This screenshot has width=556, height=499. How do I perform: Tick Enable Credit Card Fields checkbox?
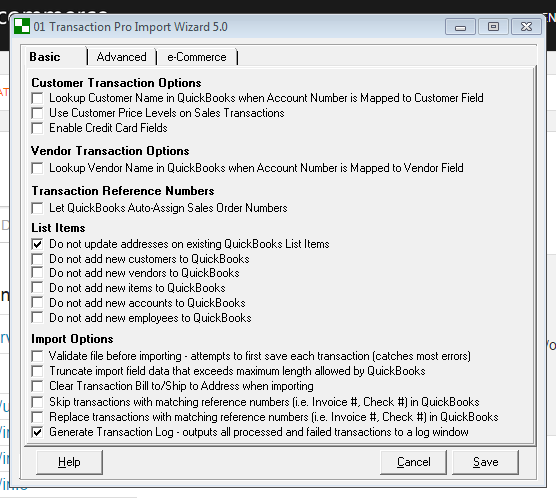(37, 128)
